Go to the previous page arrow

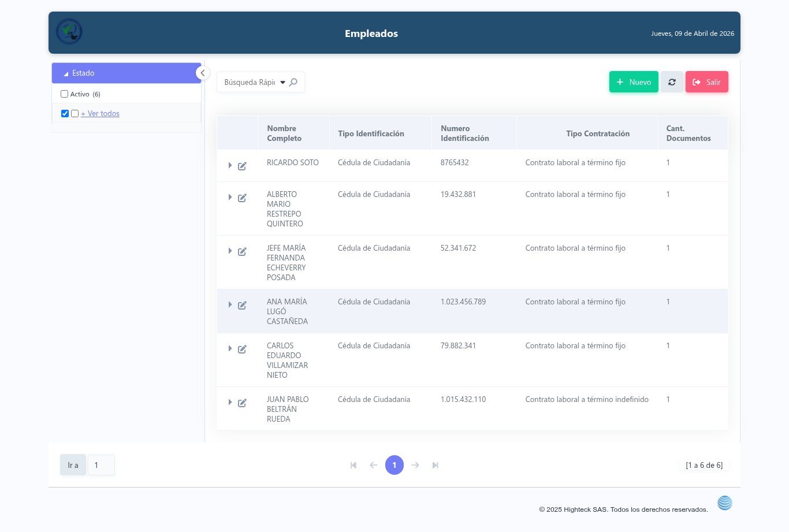[x=374, y=465]
